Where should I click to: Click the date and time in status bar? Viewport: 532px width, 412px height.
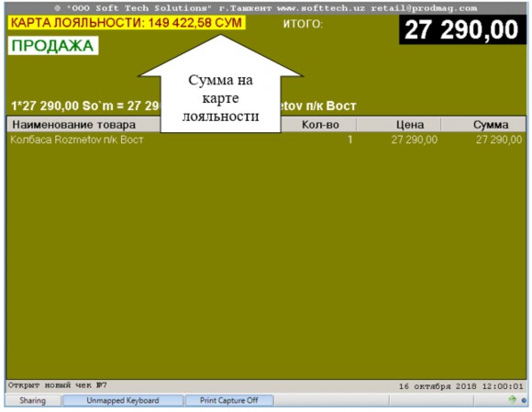(461, 386)
